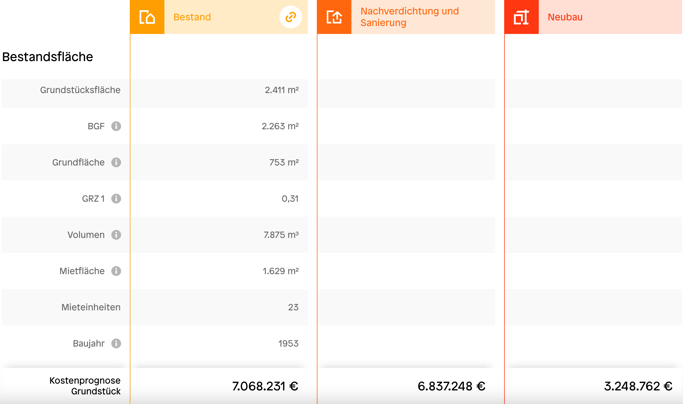Click the 2.263 m² value
Screen dimensions: 683x404
(x=280, y=126)
